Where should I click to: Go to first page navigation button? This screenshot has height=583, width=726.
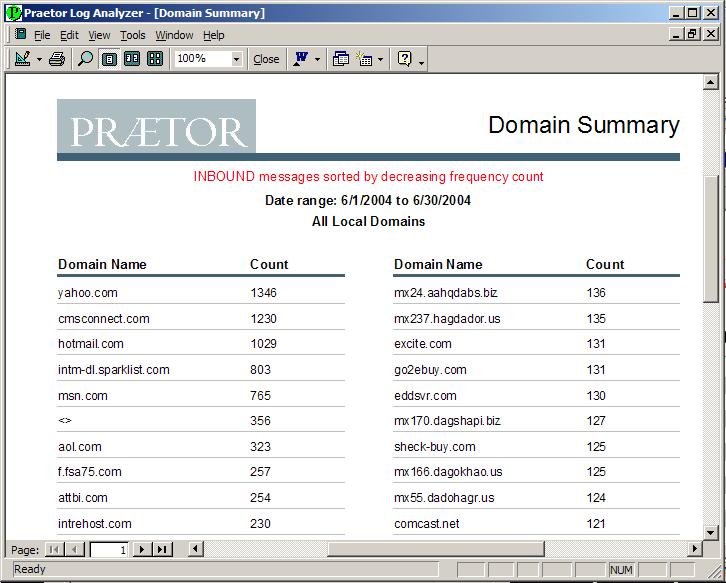(x=54, y=550)
